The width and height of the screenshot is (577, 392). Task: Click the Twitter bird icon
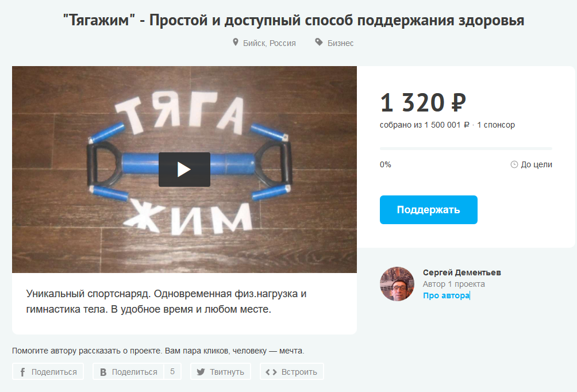point(201,372)
